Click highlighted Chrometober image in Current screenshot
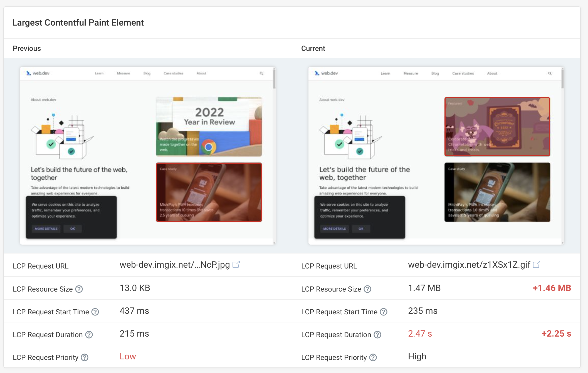 497,126
